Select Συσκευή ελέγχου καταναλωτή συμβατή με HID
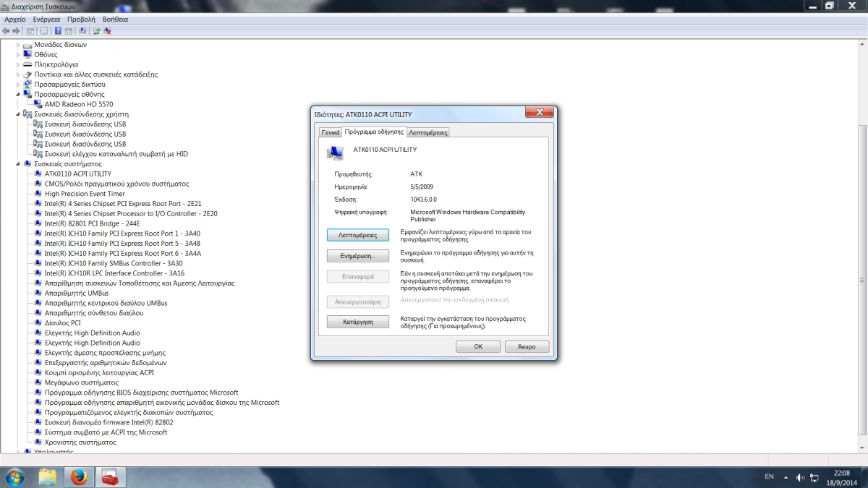This screenshot has width=868, height=488. (116, 154)
